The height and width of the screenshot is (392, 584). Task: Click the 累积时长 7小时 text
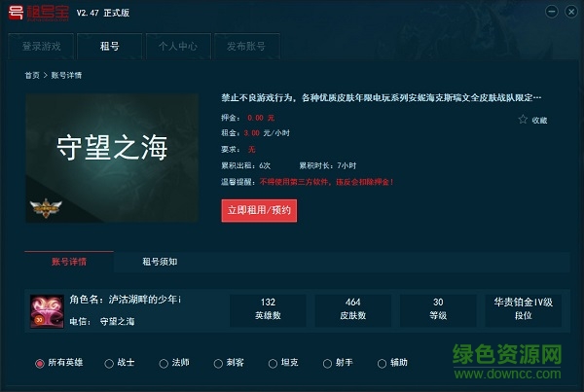pos(328,165)
